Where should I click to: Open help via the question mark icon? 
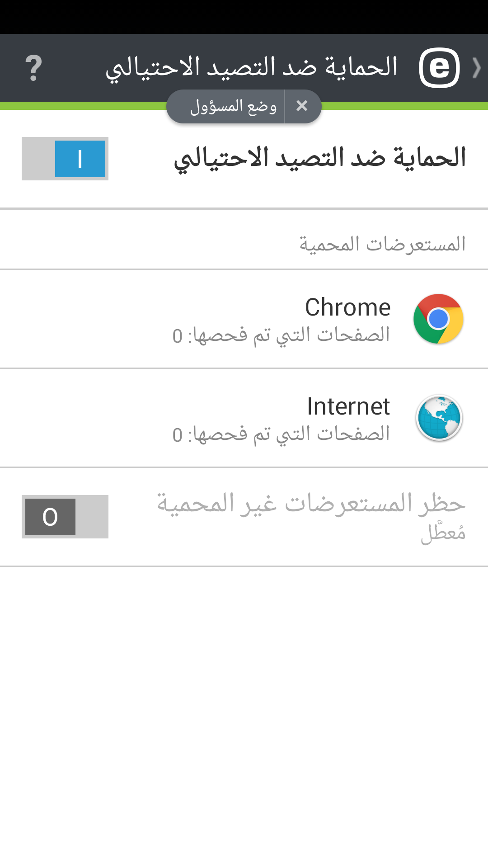tap(33, 68)
